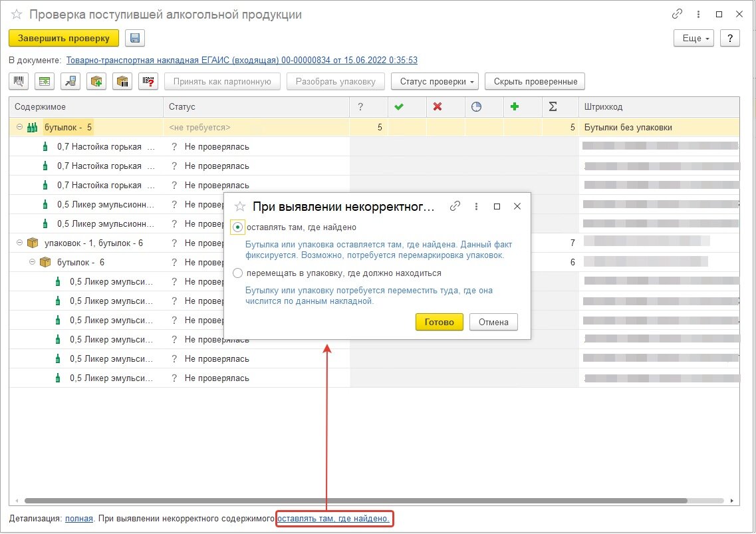The width and height of the screenshot is (756, 534).
Task: Open the 'Товарно-транспортная накладная ЕГАИС' link
Action: click(241, 60)
